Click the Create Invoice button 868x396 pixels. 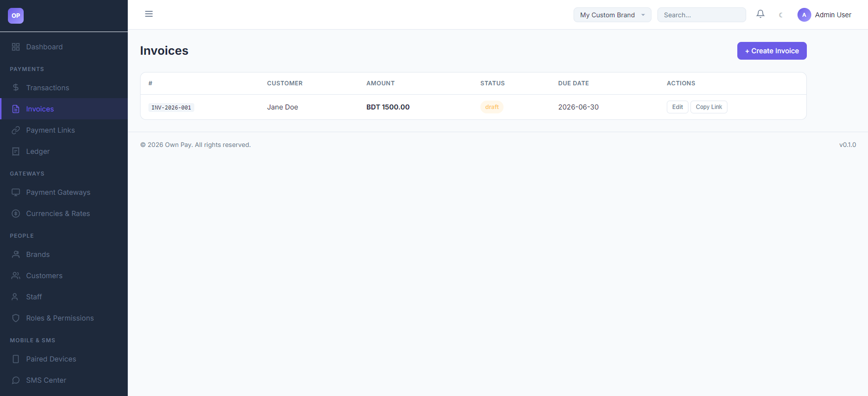[772, 51]
